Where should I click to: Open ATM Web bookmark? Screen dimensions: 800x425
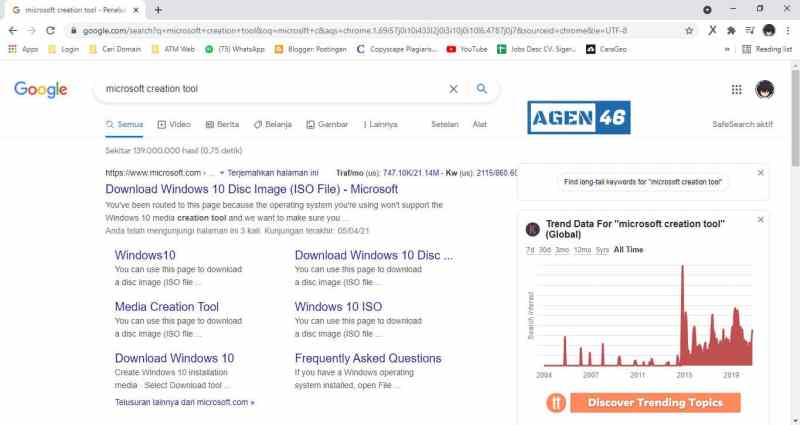[173, 49]
